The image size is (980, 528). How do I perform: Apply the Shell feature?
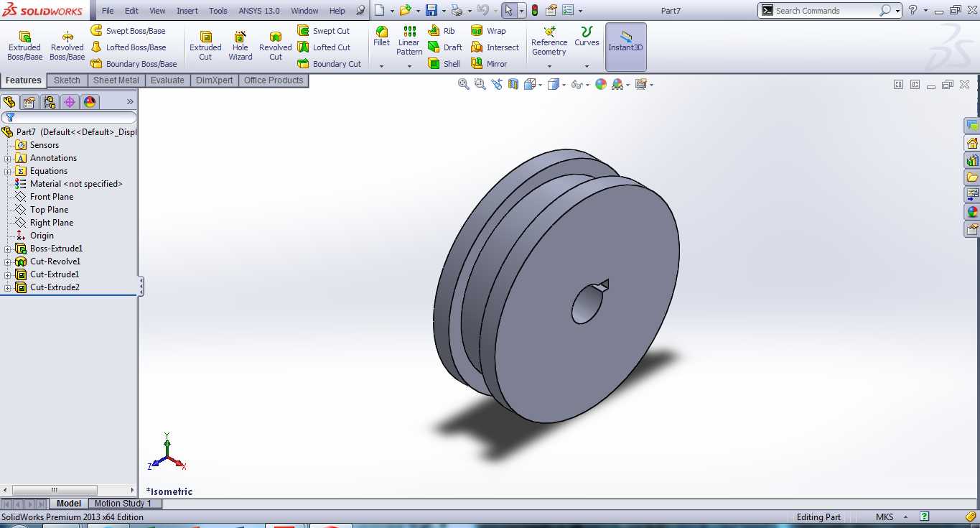tap(444, 64)
